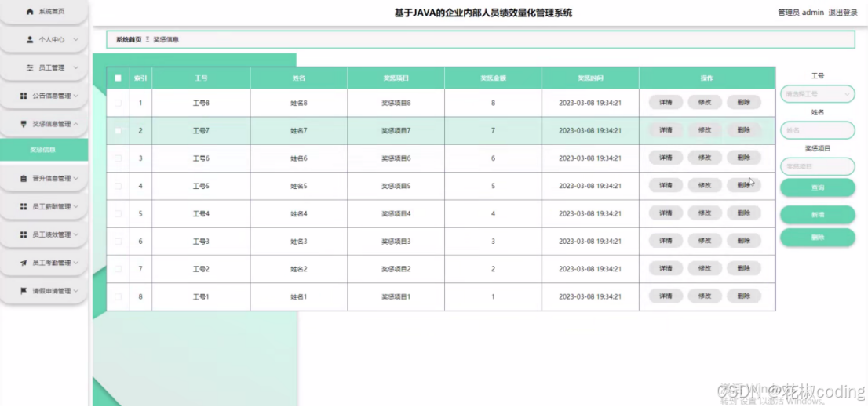This screenshot has width=868, height=407.
Task: Click the 工号 column header
Action: click(x=201, y=78)
